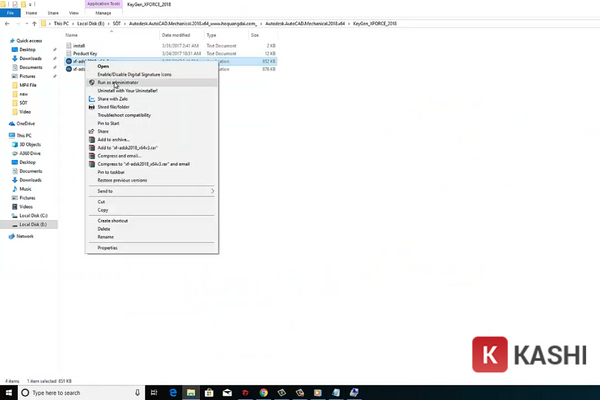Open Properties from the context menu
Image resolution: width=600 pixels, height=400 pixels.
[x=152, y=248]
